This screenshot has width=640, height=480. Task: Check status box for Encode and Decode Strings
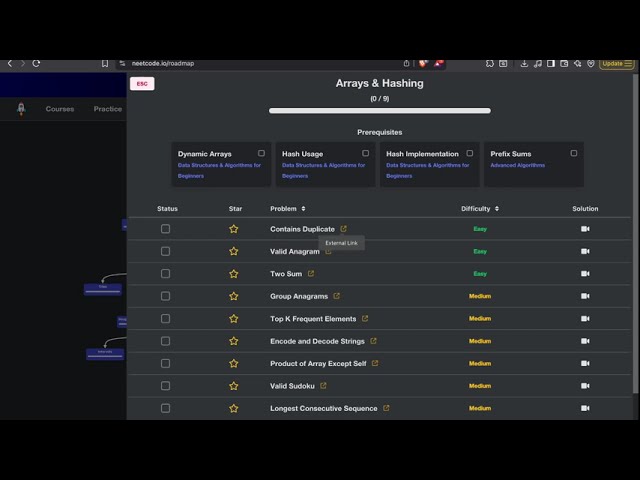(x=165, y=341)
